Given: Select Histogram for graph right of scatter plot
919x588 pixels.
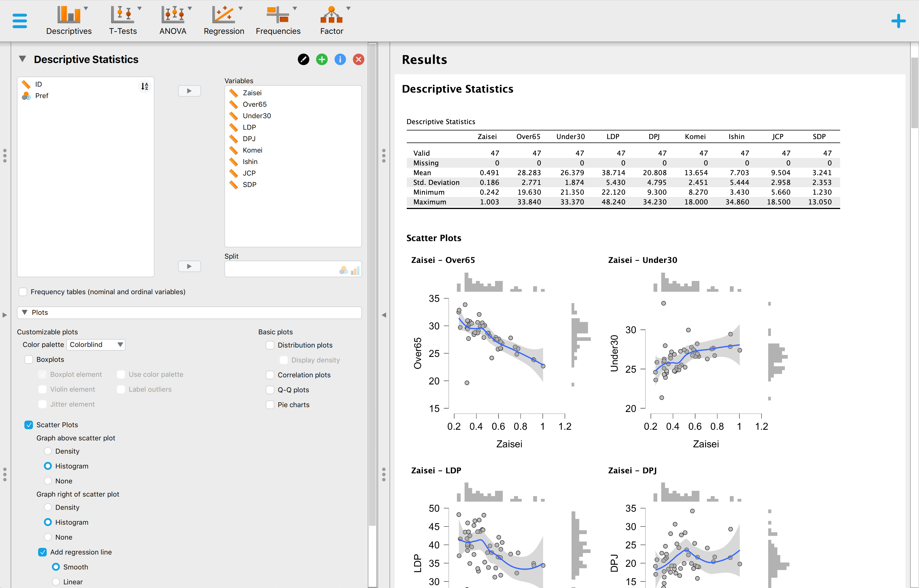Looking at the screenshot, I should 48,522.
